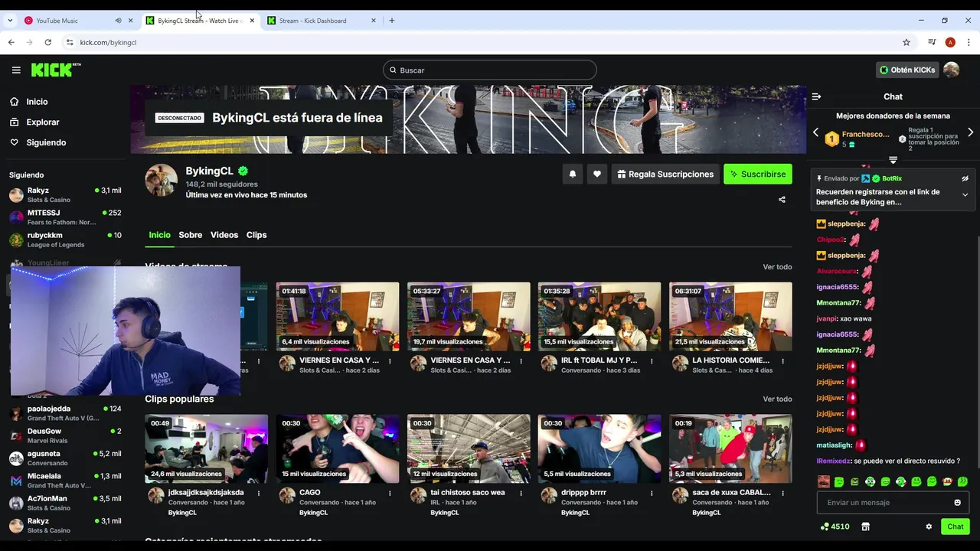Click the Obtén KICKs button

coord(907,70)
